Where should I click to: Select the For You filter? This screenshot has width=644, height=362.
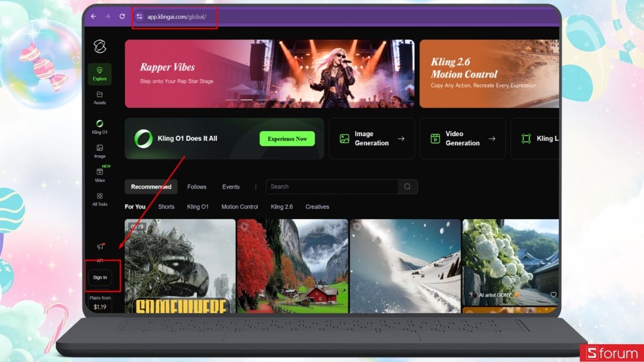(135, 206)
